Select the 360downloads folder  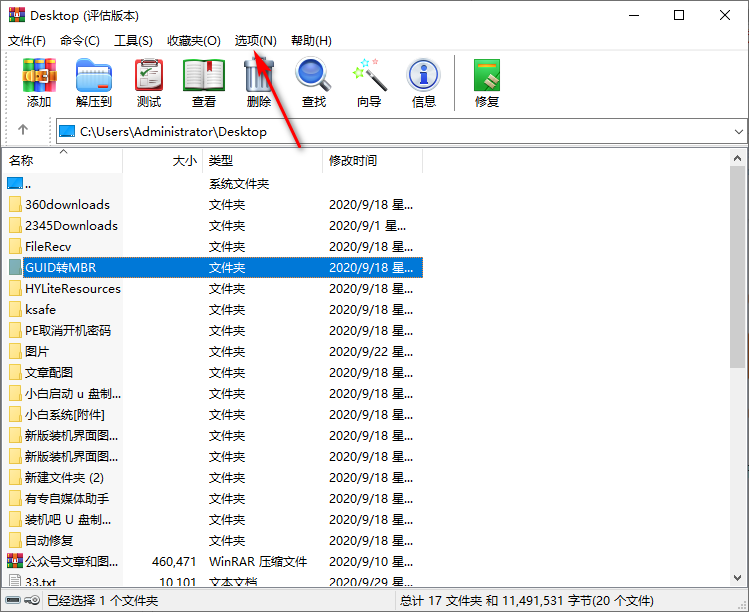pyautogui.click(x=67, y=205)
